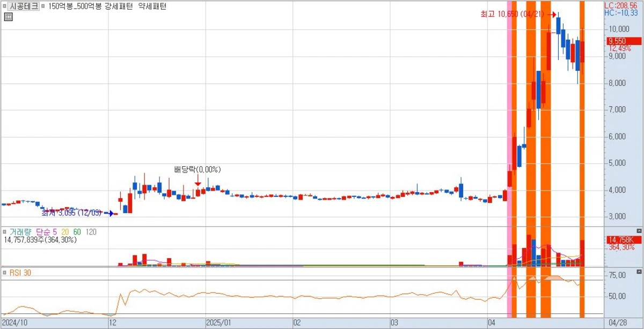
Task: Click the gray 120 moving average label
Action: [x=91, y=232]
